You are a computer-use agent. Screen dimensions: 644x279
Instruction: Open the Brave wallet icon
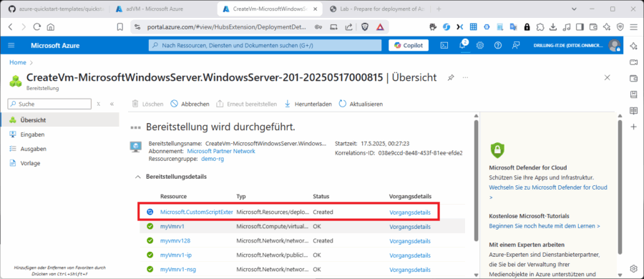(x=593, y=27)
